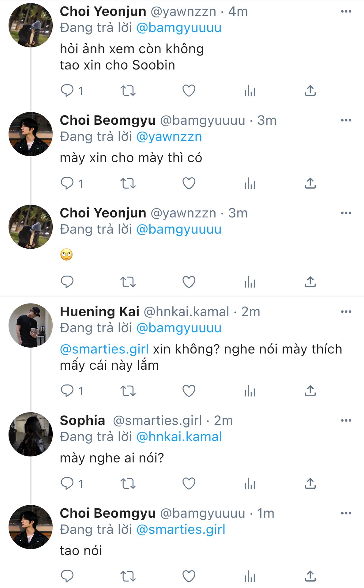Toggle like on Sophia's tweet
The height and width of the screenshot is (588, 364).
click(189, 484)
